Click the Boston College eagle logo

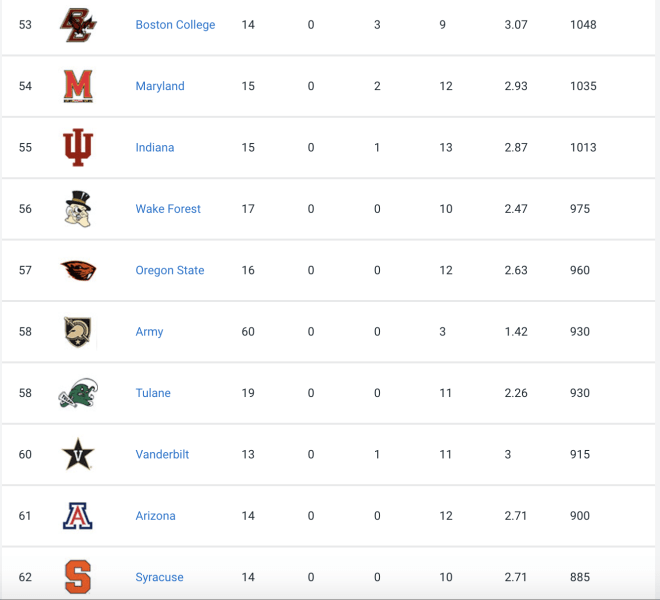point(78,25)
